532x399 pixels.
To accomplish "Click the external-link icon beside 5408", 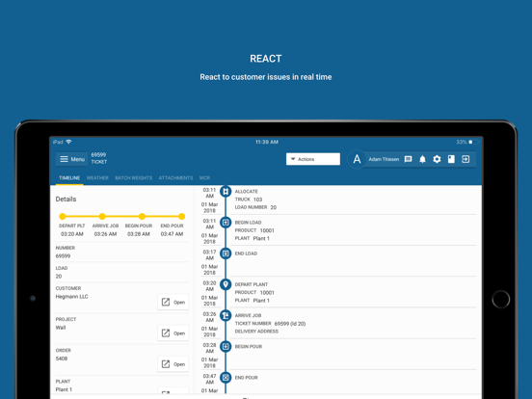I will click(x=166, y=364).
